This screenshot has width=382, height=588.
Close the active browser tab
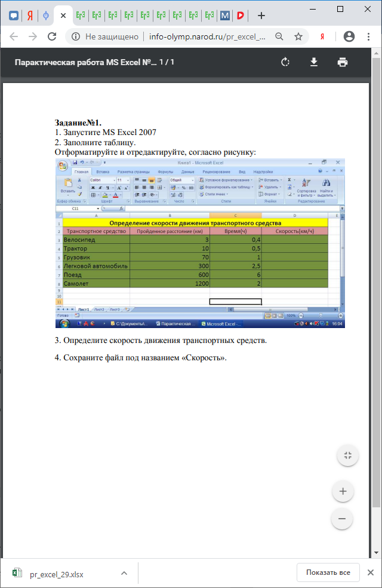pyautogui.click(x=63, y=16)
